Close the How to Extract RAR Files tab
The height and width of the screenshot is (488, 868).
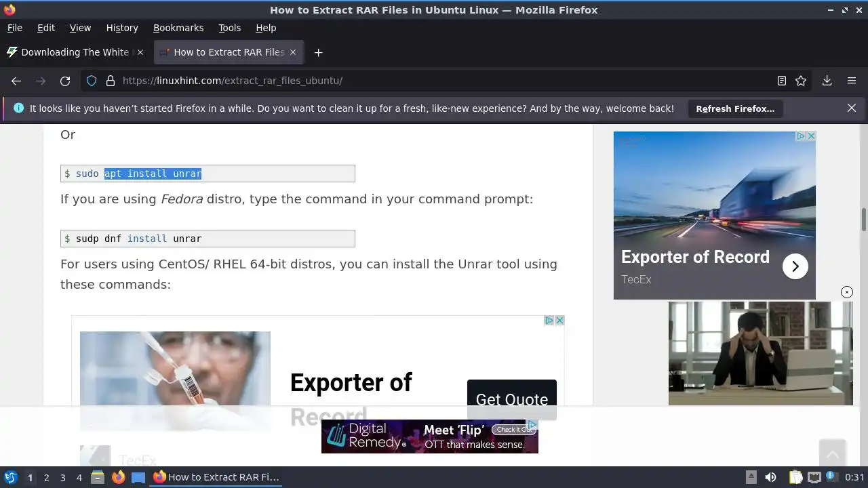(293, 52)
